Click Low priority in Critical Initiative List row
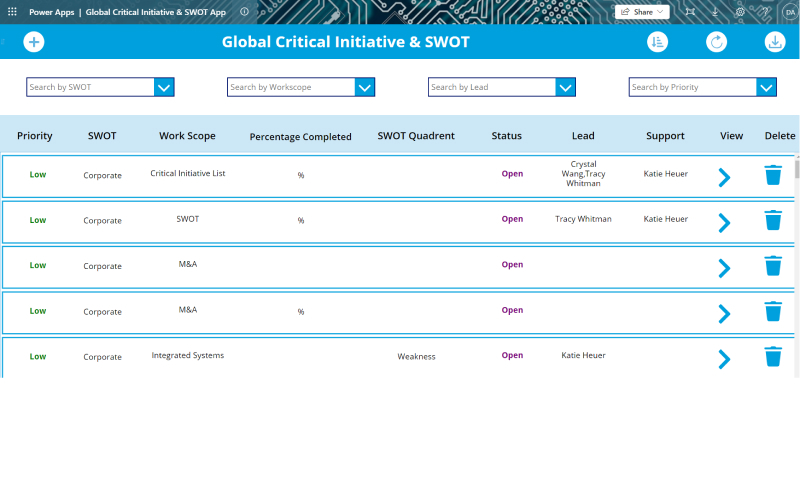 [38, 174]
